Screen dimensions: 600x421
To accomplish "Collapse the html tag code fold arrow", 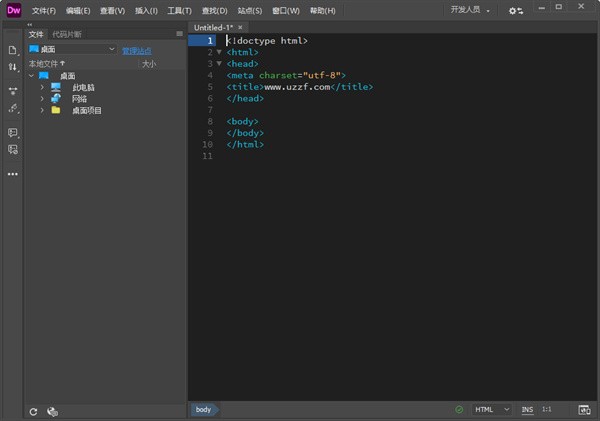I will 219,52.
